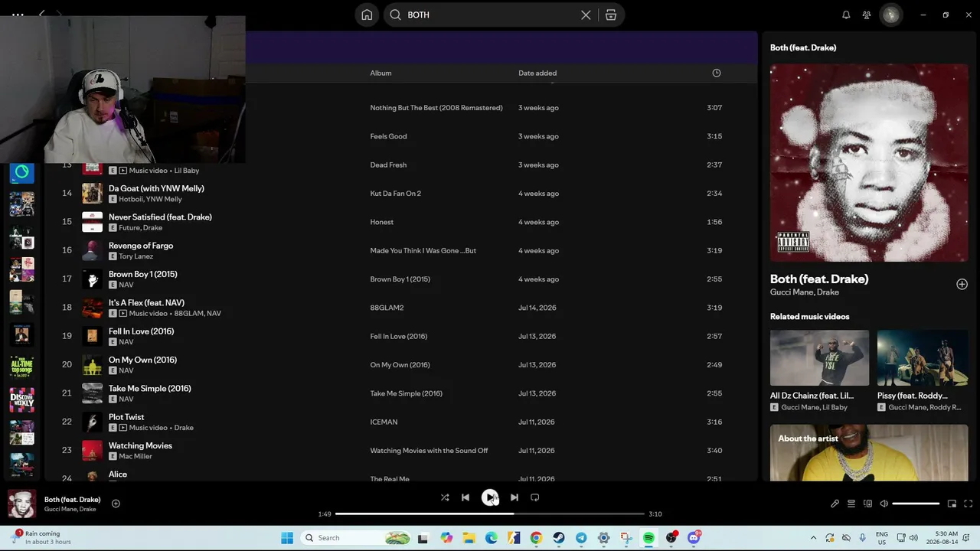Skip to the next track
This screenshot has height=551, width=980.
click(x=514, y=497)
